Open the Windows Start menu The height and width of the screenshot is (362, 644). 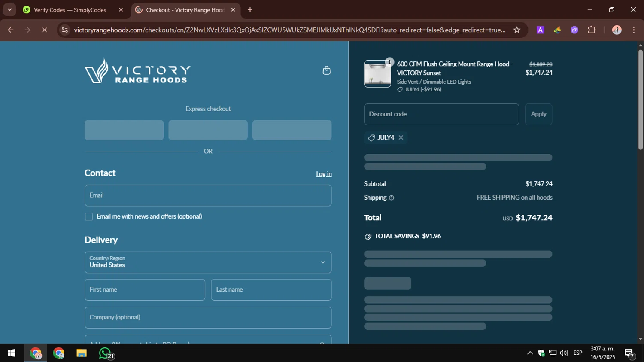(12, 353)
